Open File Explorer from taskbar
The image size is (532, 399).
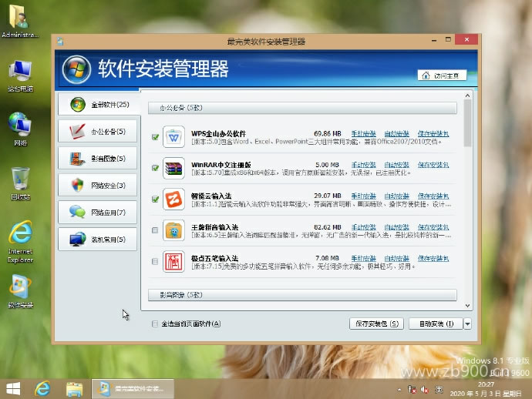pyautogui.click(x=74, y=389)
